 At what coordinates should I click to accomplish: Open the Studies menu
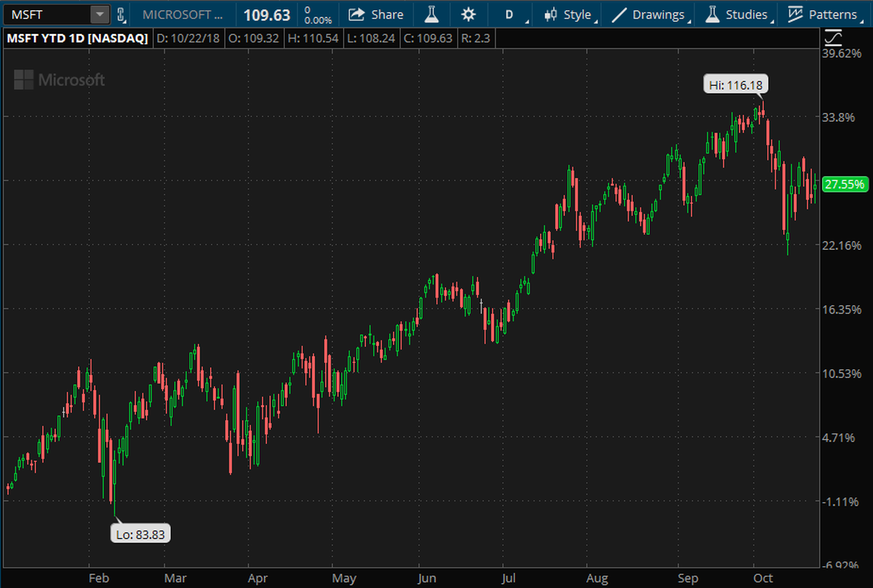[x=740, y=14]
